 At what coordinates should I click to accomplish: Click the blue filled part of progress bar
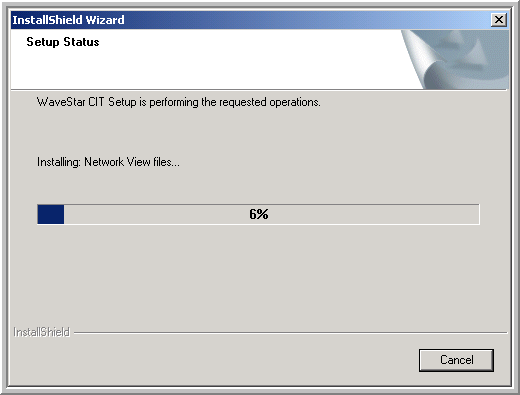point(51,214)
